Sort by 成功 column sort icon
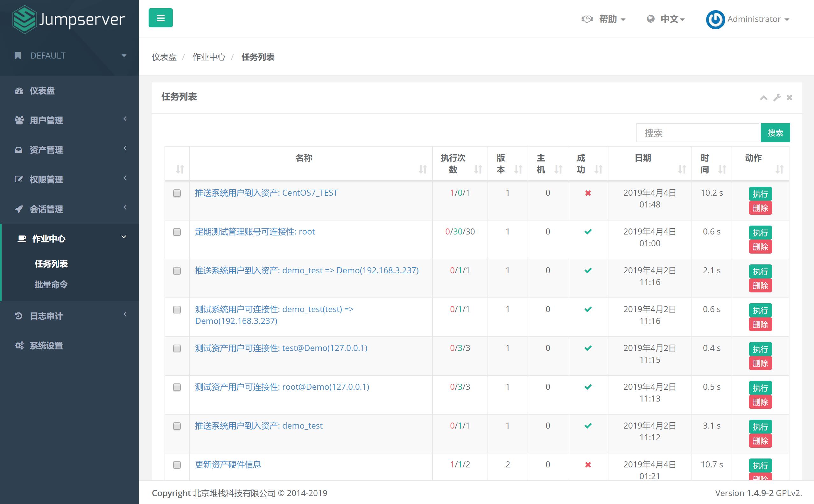The height and width of the screenshot is (504, 814). coord(599,169)
